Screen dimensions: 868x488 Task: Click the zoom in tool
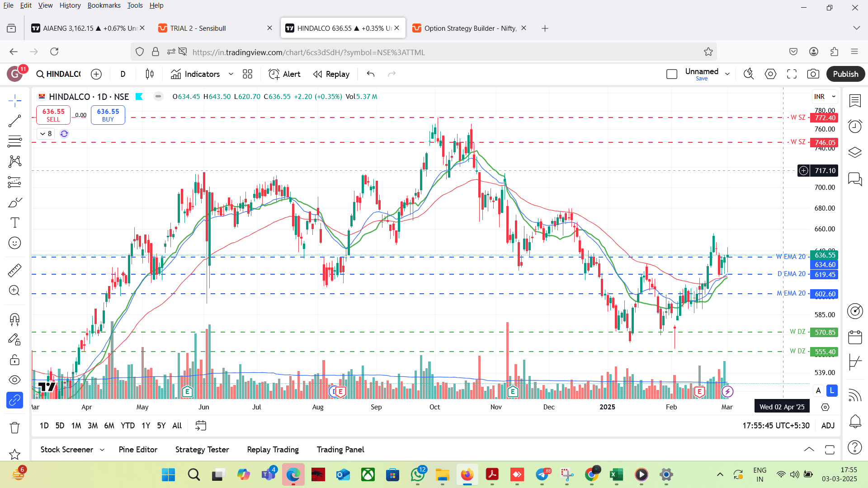pos(14,291)
